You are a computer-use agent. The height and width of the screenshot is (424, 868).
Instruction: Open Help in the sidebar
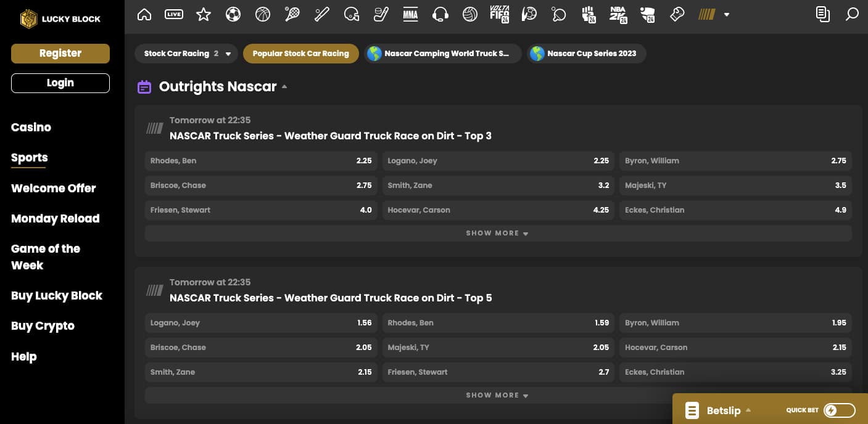(x=24, y=357)
